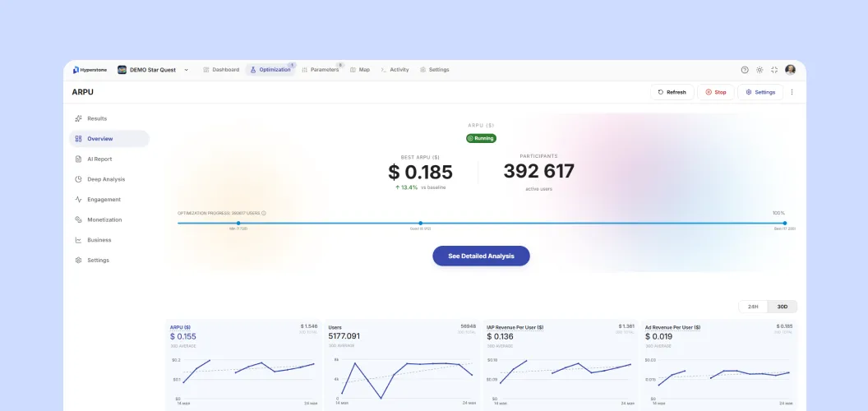Open the Parameters tab
The height and width of the screenshot is (411, 868).
tap(321, 70)
